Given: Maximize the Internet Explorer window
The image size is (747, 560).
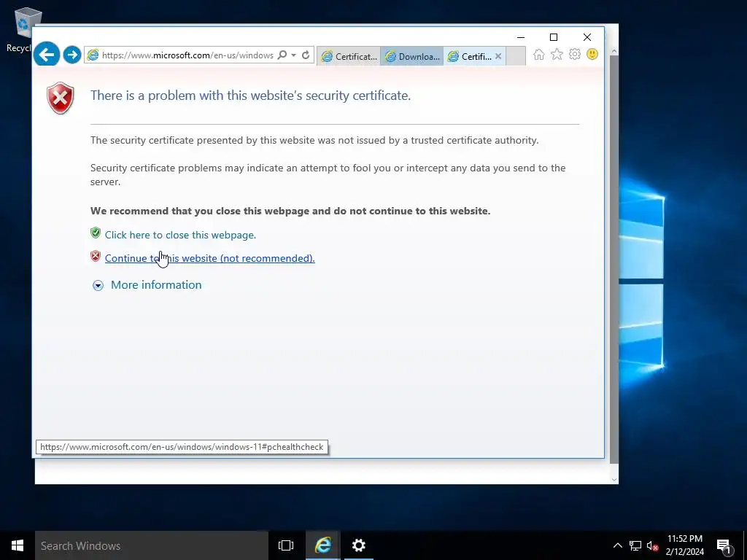Looking at the screenshot, I should point(554,37).
